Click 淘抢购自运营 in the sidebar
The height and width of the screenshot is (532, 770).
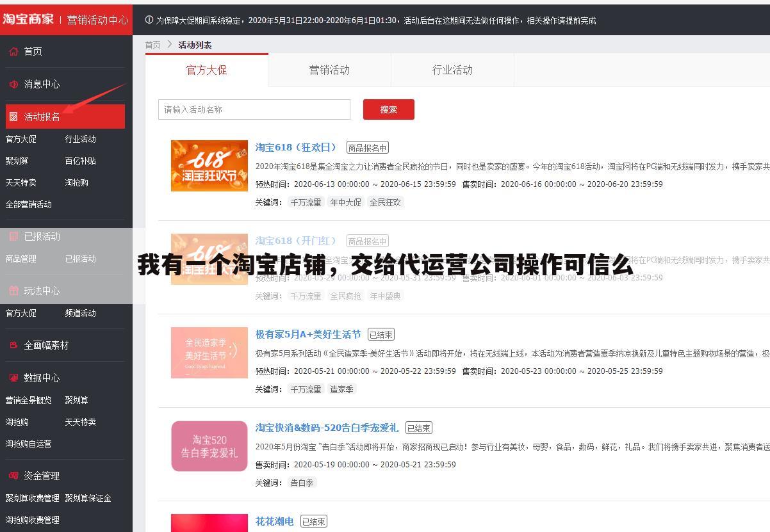point(29,444)
